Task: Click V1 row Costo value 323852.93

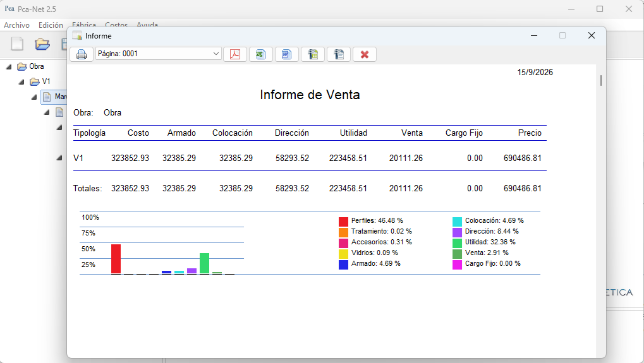Action: pos(130,158)
